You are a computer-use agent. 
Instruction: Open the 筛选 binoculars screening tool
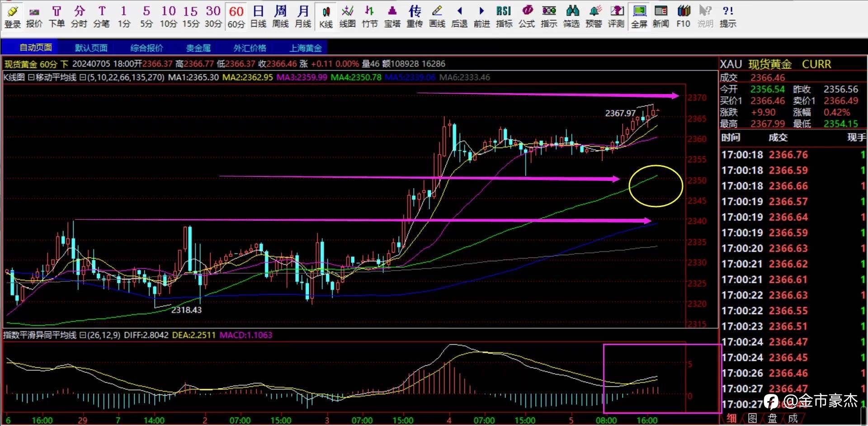571,17
